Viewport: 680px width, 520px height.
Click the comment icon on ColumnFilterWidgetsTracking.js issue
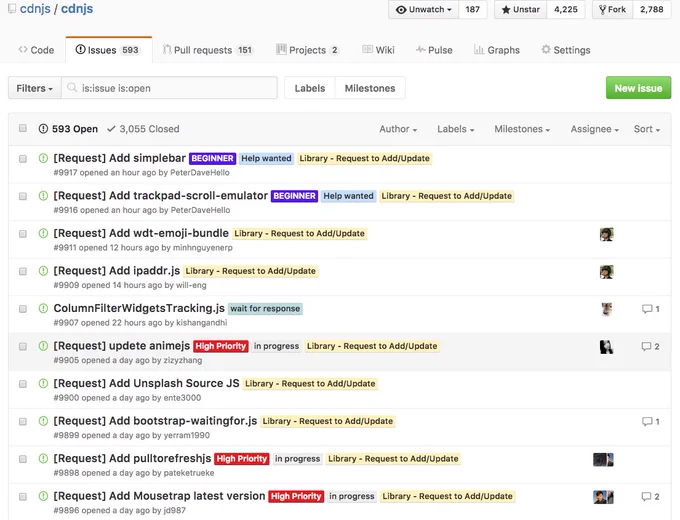647,309
